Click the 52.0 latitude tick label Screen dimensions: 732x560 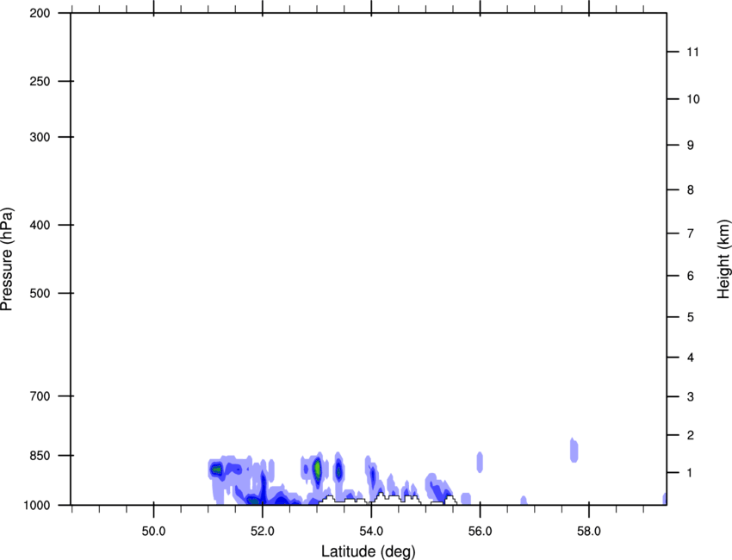(x=263, y=532)
